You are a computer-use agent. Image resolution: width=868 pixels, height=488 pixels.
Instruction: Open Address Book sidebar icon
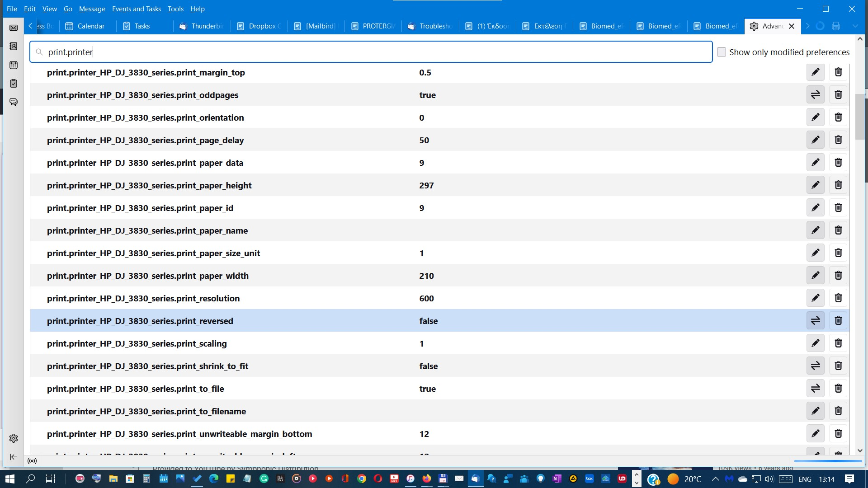tap(14, 47)
